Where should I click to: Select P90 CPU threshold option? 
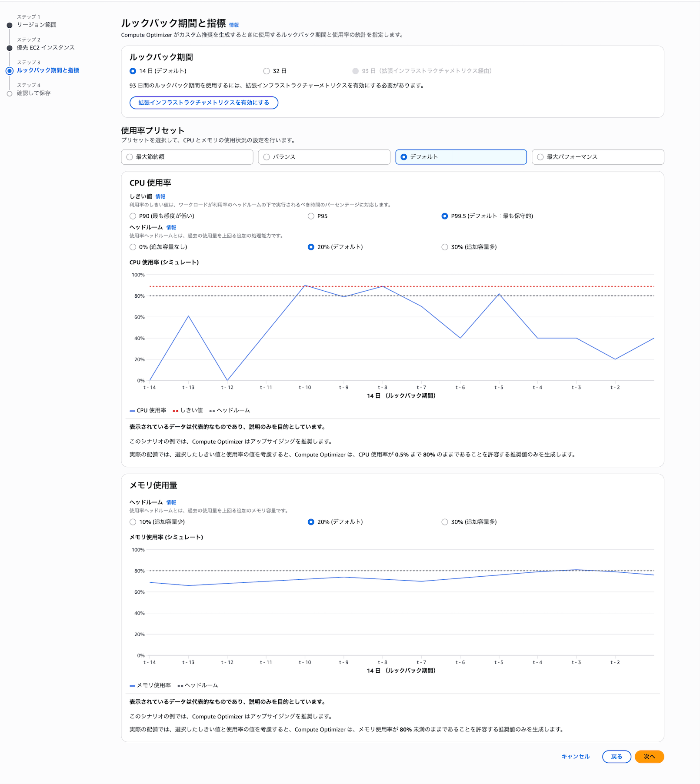(x=133, y=216)
